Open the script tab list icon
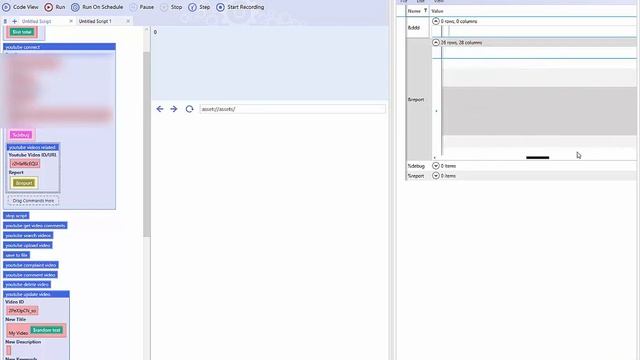This screenshot has width=640, height=360. (5, 21)
